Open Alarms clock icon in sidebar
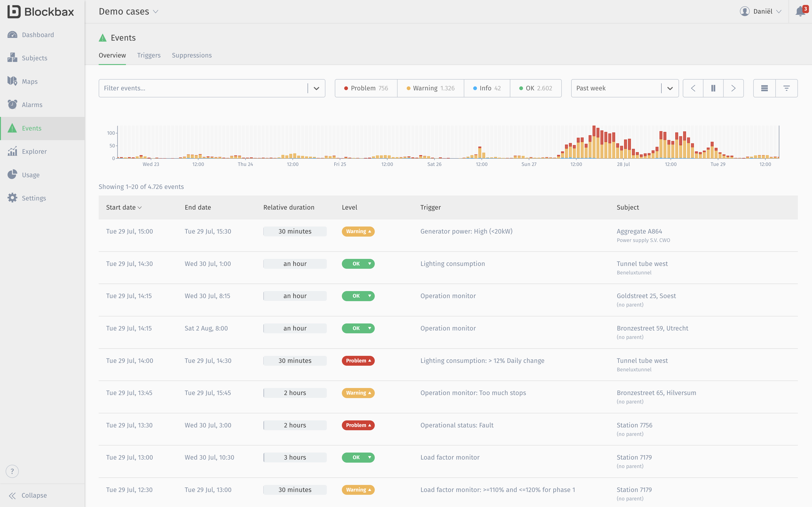Image resolution: width=812 pixels, height=507 pixels. point(12,105)
